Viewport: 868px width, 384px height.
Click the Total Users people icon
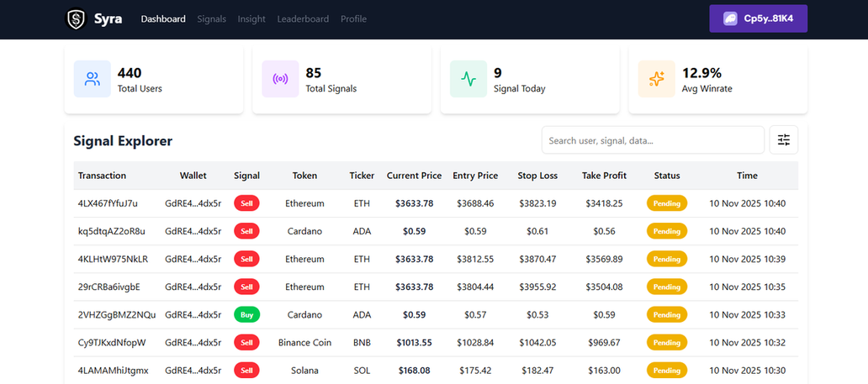pyautogui.click(x=93, y=79)
